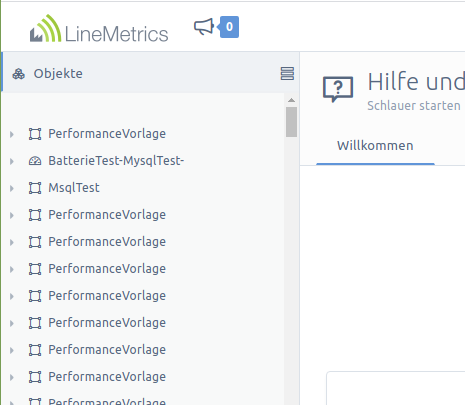This screenshot has height=405, width=465.
Task: Expand the BatterieTest-MysqlTest- node arrow
Action: [x=12, y=161]
